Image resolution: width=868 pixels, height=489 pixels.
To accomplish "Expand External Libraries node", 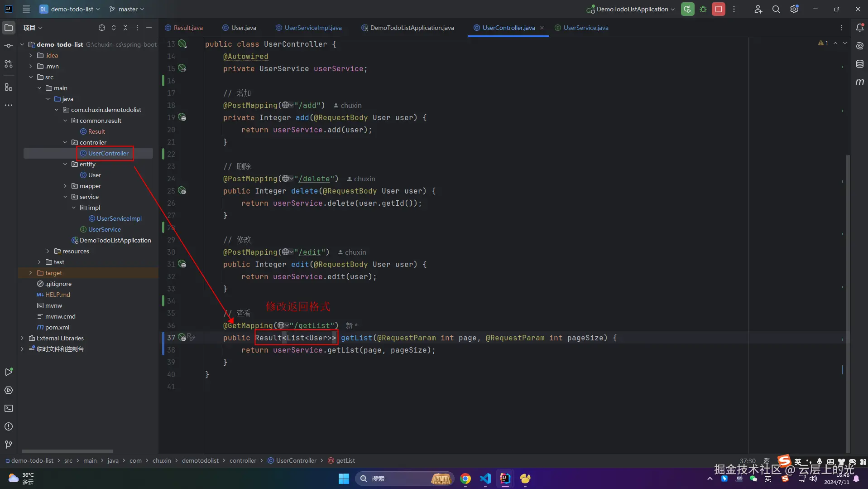I will (22, 338).
